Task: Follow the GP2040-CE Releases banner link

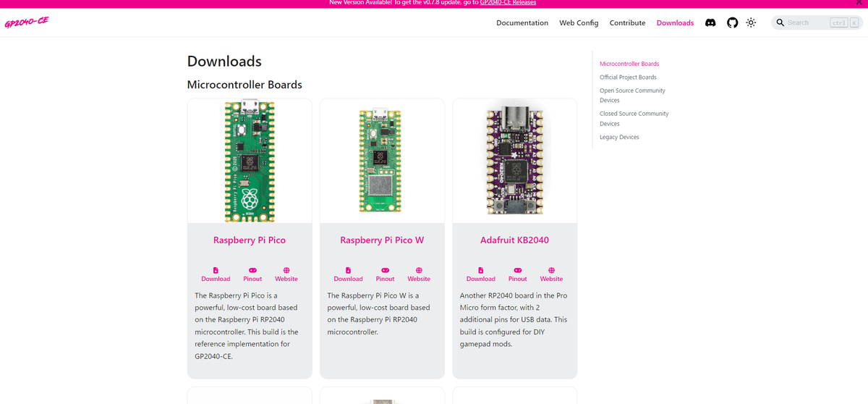Action: click(508, 3)
